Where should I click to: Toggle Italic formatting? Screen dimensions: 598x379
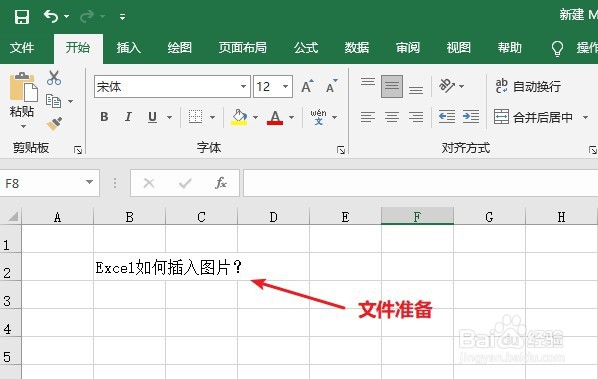128,117
